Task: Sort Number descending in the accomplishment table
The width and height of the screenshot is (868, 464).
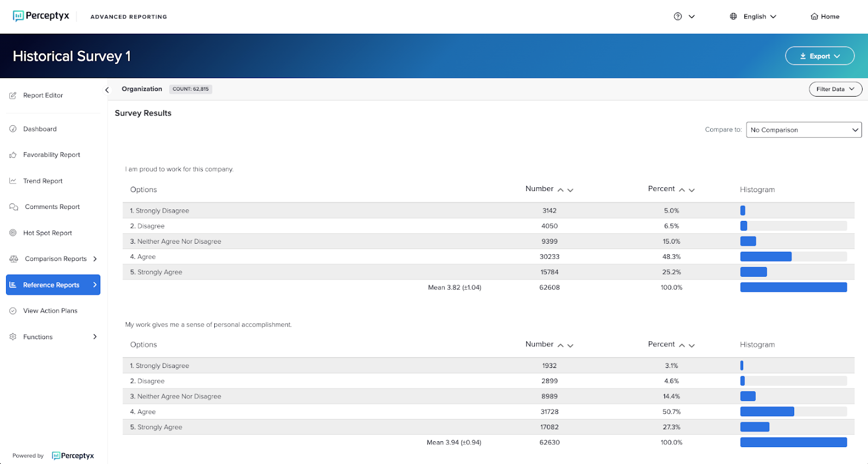Action: click(570, 345)
